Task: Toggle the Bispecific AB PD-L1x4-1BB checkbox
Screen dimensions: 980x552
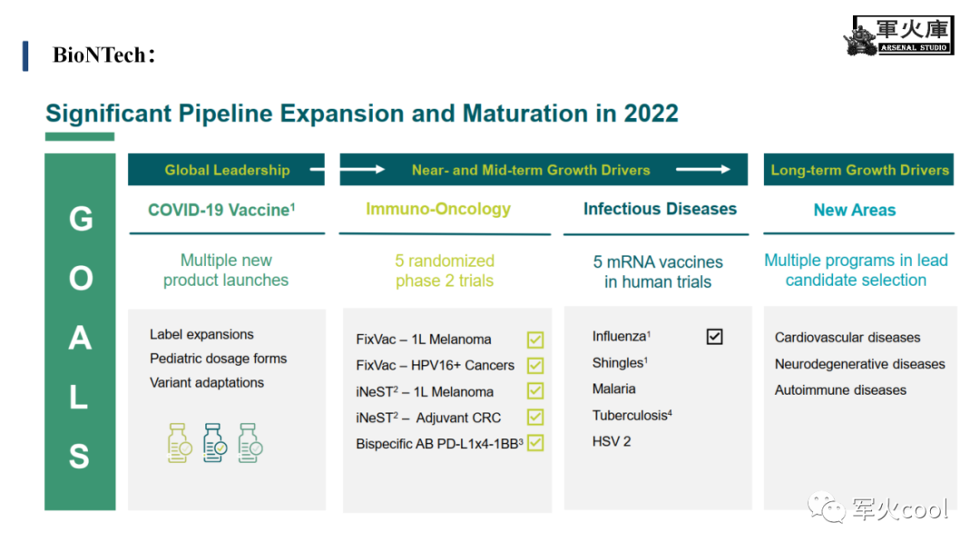Action: (535, 443)
